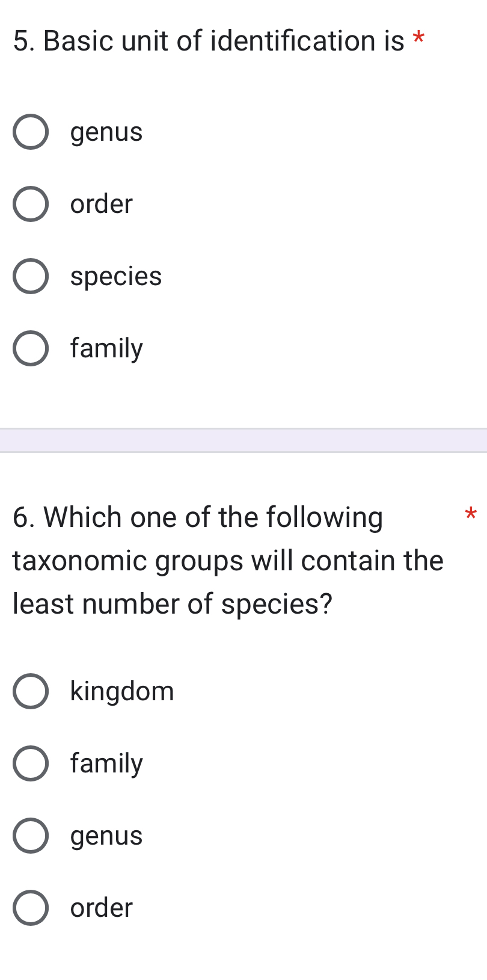Tap the 'order' label text of question 5
The height and width of the screenshot is (980, 487).
pyautogui.click(x=101, y=204)
